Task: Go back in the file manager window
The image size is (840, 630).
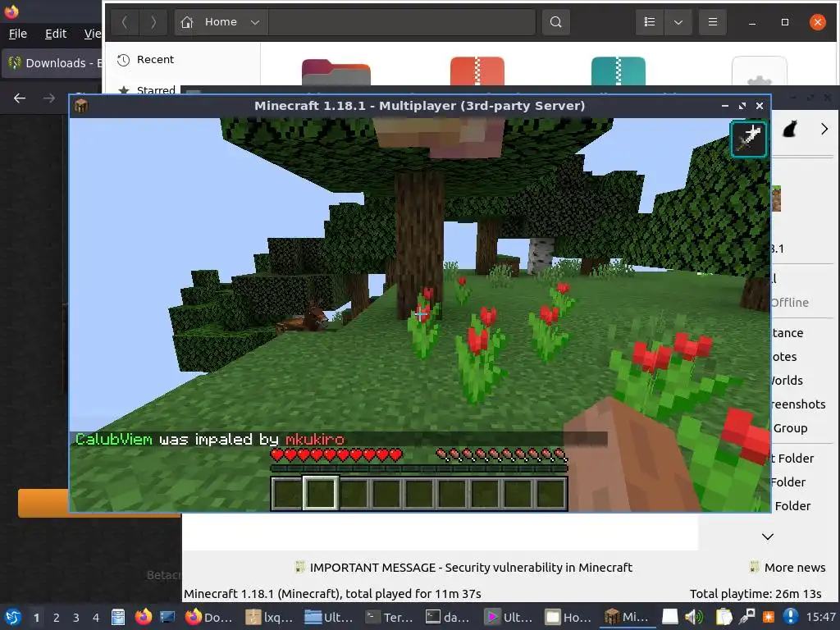Action: (125, 22)
